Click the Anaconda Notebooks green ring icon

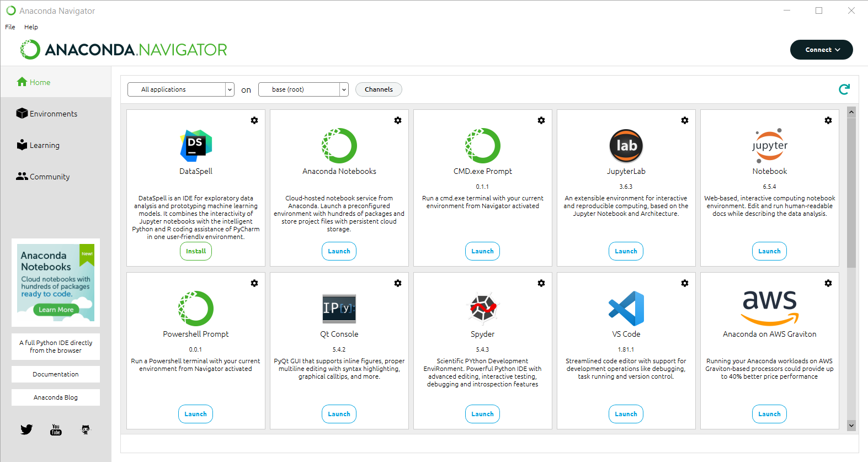(x=339, y=146)
